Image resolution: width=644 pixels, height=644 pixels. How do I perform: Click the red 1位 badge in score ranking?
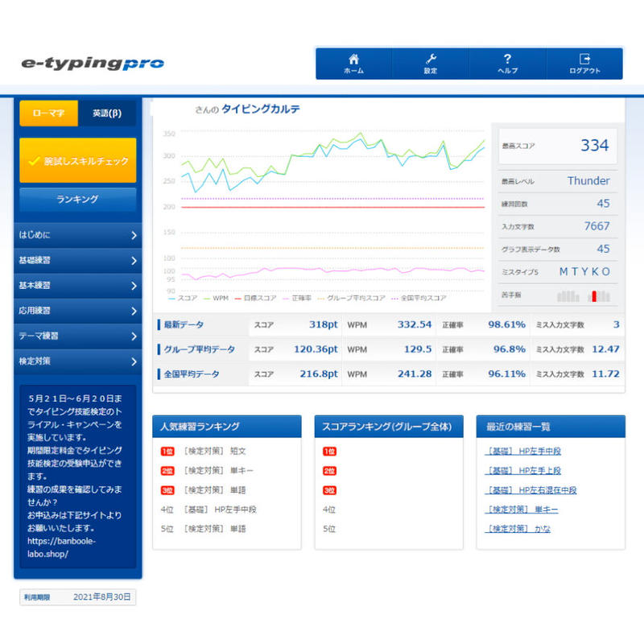pos(329,452)
